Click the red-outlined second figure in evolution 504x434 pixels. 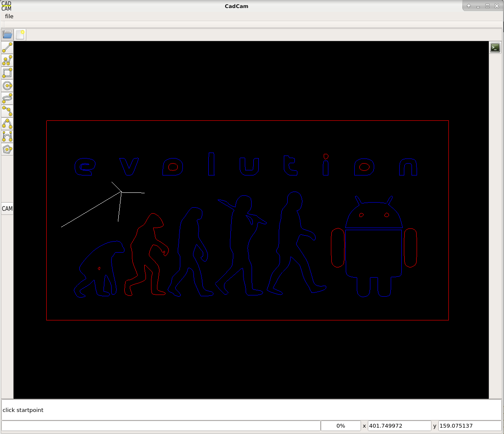(x=146, y=254)
